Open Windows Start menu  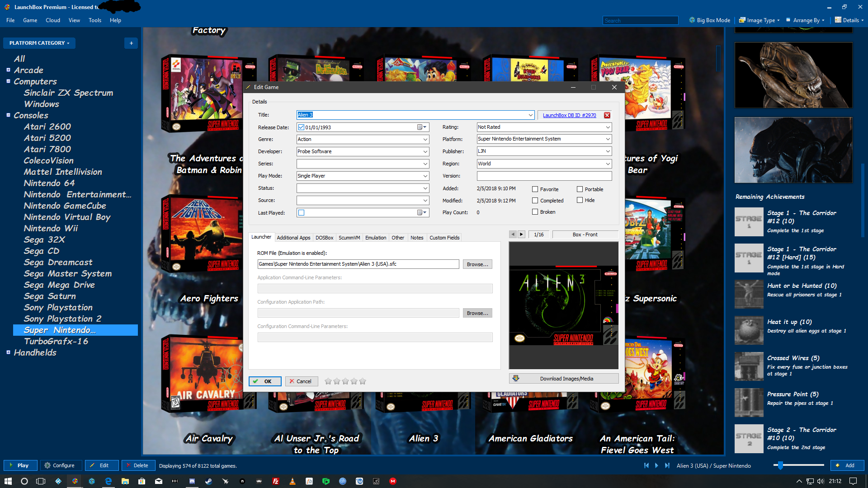(8, 481)
